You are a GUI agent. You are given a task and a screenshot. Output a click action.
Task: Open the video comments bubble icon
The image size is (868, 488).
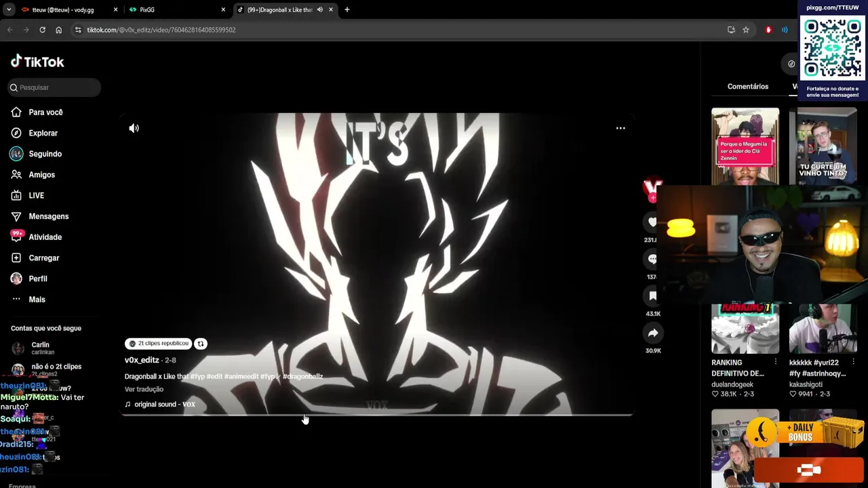pos(652,259)
